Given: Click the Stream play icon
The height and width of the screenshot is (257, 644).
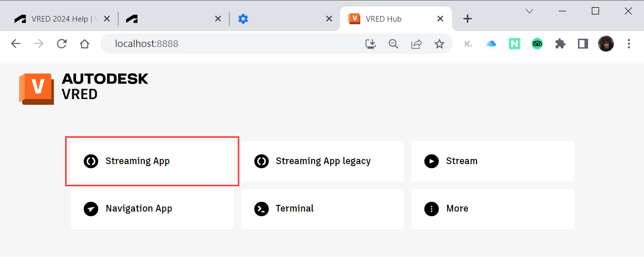Looking at the screenshot, I should (x=432, y=161).
